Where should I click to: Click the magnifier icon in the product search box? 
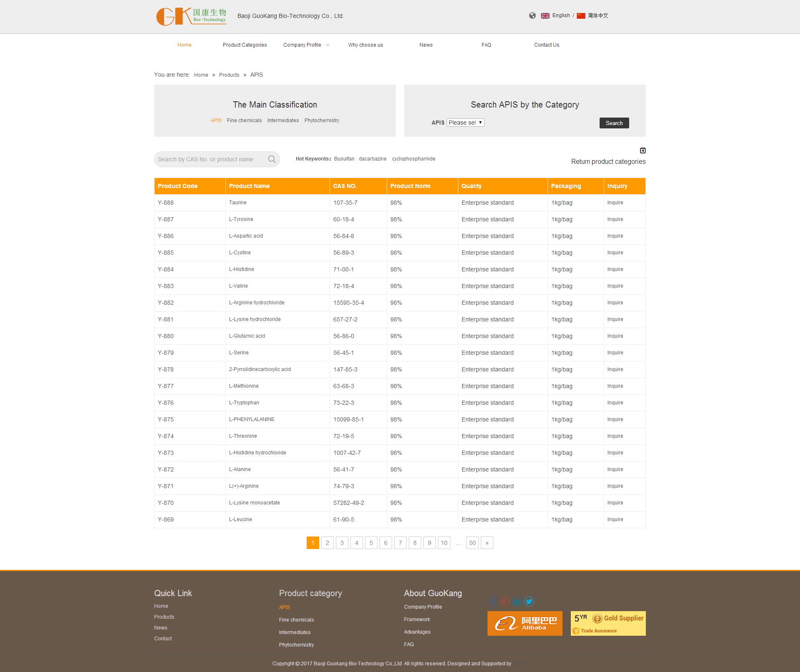(x=272, y=159)
